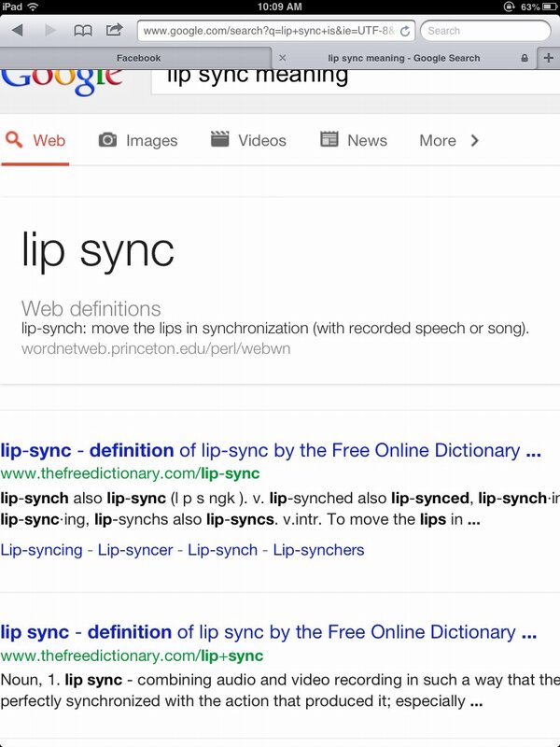
Task: Open the Lip-syncer sublink
Action: coord(135,550)
